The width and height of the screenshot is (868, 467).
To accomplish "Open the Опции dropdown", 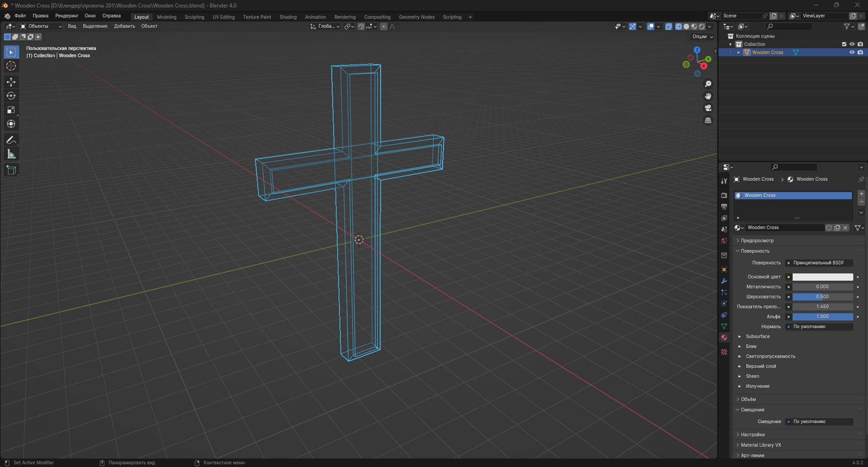I will point(702,37).
